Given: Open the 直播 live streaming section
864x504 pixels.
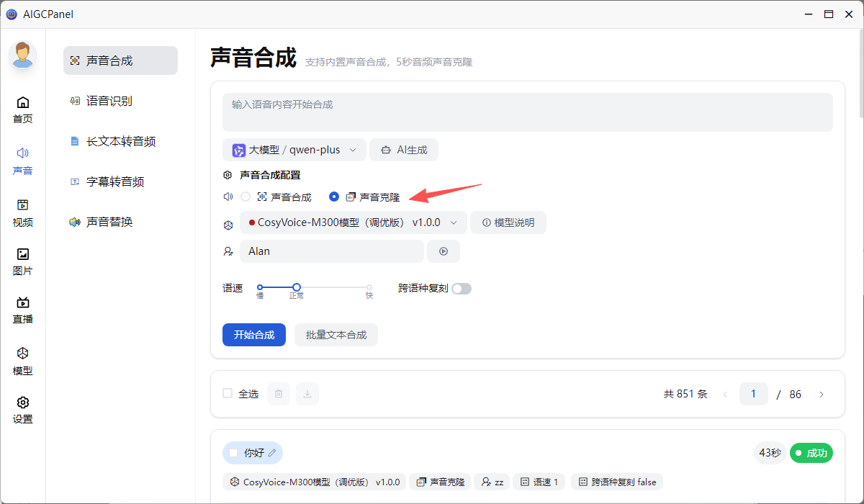Looking at the screenshot, I should (23, 310).
